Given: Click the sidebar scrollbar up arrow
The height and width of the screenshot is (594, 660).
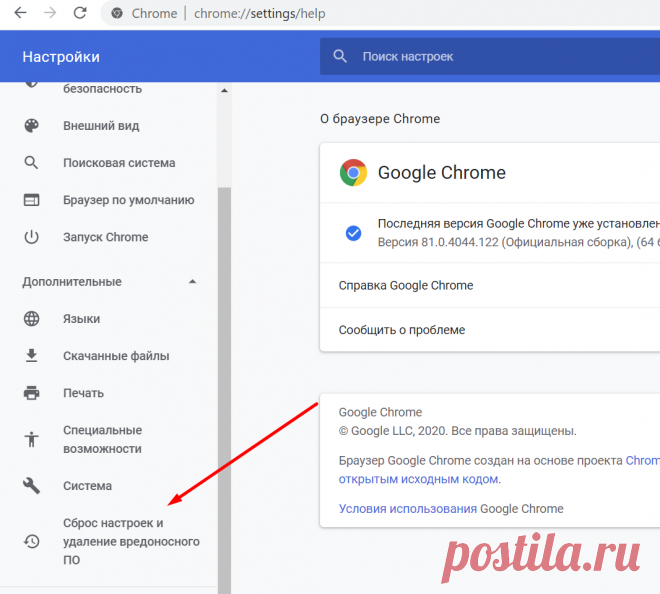Looking at the screenshot, I should tap(224, 90).
